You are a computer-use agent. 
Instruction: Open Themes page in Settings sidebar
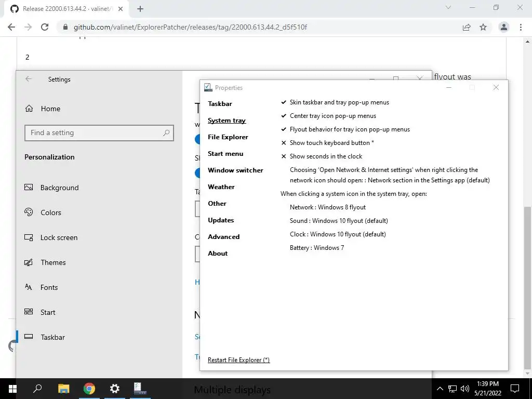[x=54, y=262]
